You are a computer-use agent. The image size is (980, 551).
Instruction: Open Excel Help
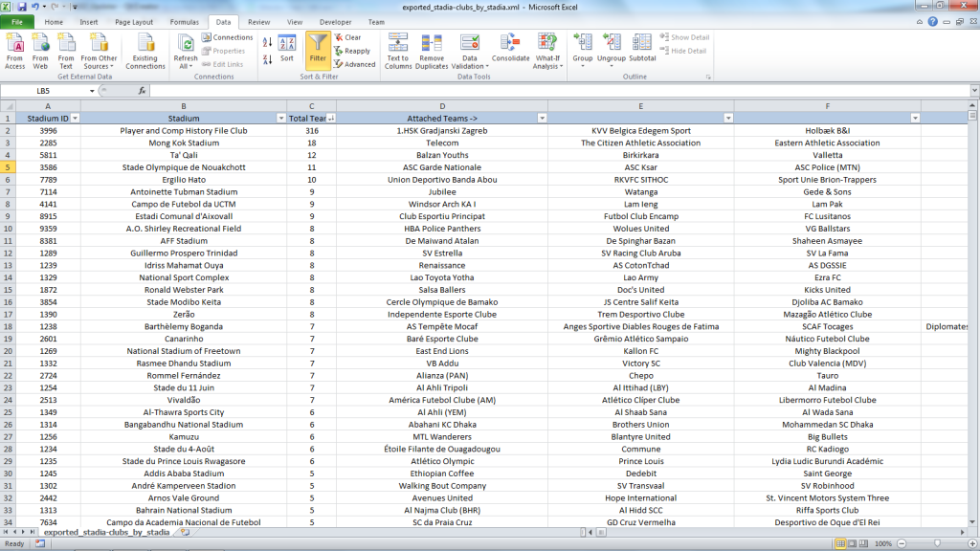click(x=932, y=22)
